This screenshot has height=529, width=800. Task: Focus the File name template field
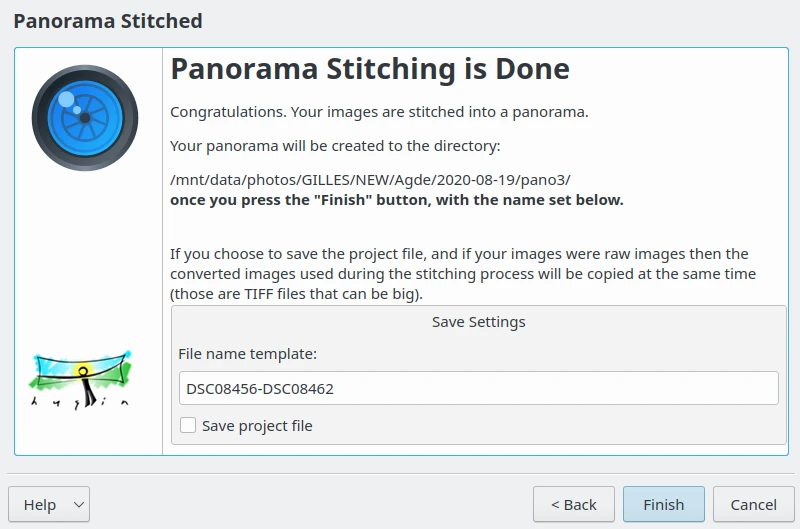click(478, 388)
